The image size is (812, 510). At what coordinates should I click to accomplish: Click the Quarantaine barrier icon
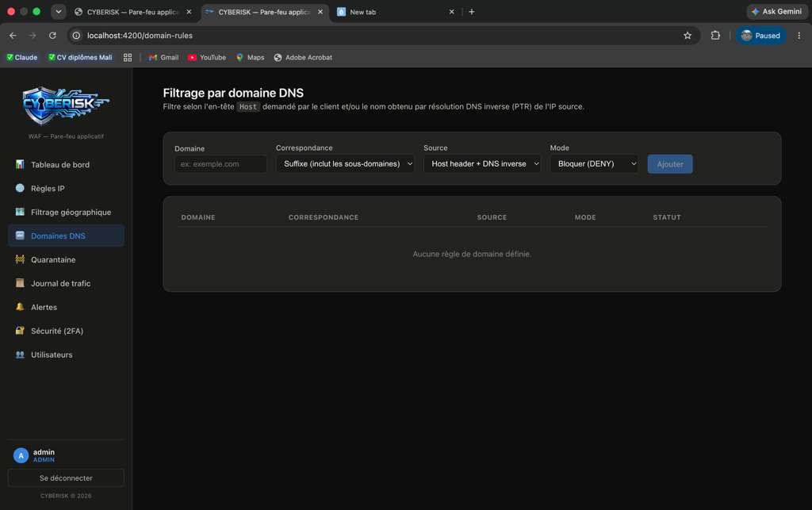tap(20, 259)
